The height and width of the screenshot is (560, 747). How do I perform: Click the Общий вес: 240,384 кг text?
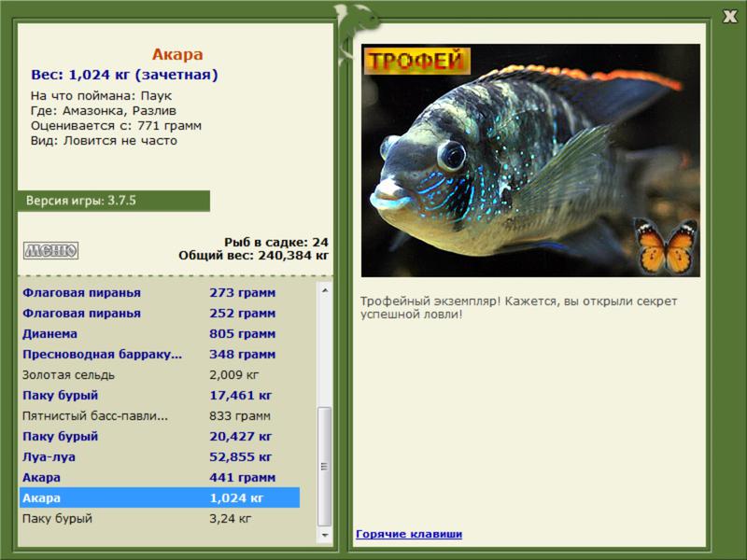253,256
